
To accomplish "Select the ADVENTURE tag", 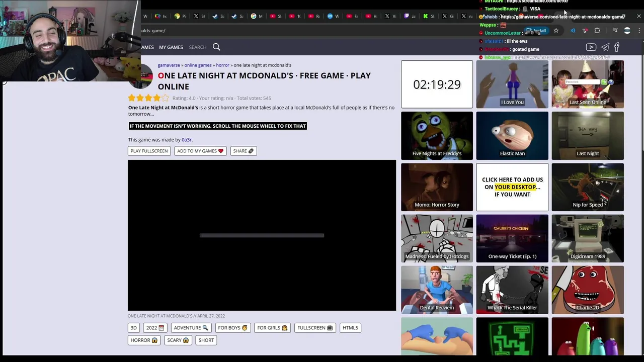I will pyautogui.click(x=191, y=328).
